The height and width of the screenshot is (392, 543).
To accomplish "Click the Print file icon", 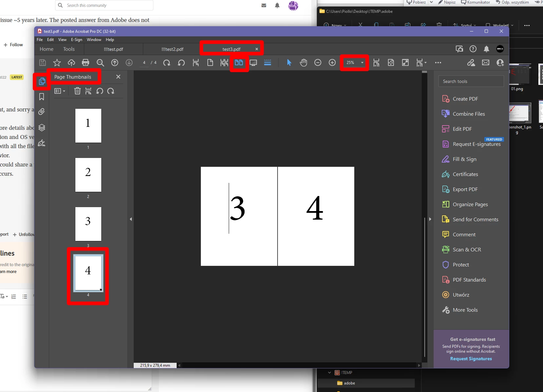I will (x=86, y=63).
